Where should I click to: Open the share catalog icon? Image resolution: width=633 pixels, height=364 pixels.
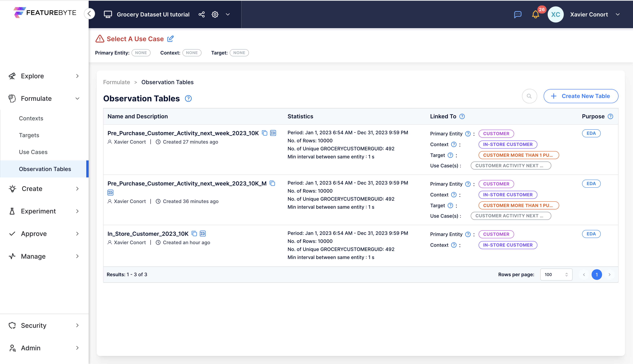[x=201, y=14]
